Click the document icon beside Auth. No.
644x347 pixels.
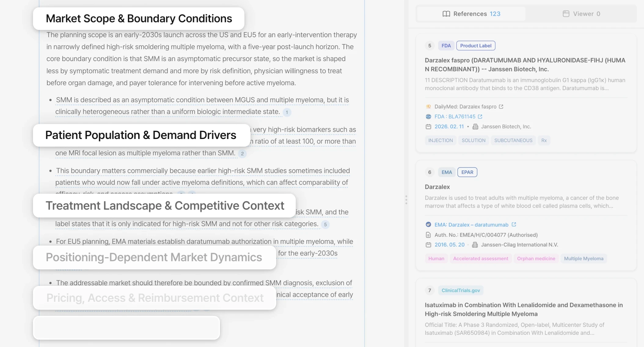click(x=428, y=235)
